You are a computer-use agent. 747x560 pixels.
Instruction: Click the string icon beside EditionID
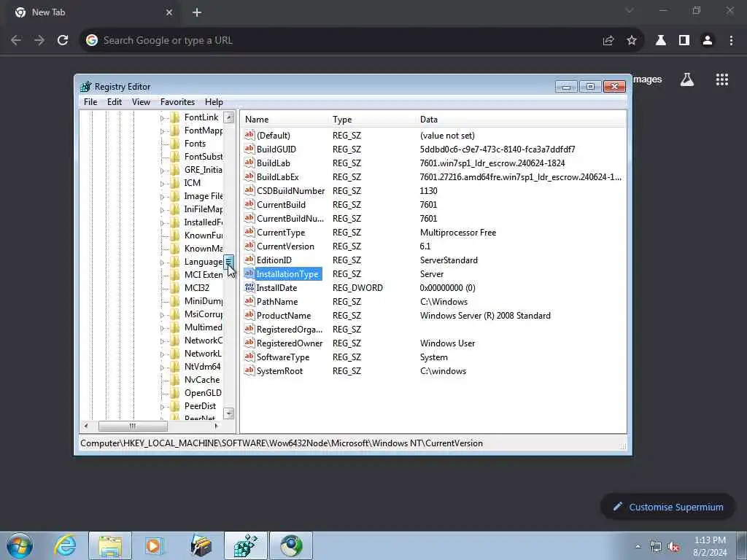pyautogui.click(x=249, y=260)
